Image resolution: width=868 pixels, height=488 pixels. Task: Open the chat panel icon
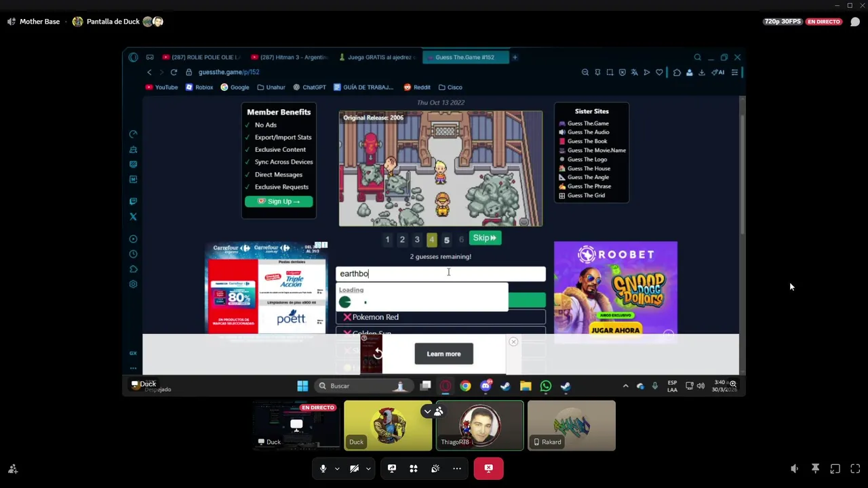(855, 22)
